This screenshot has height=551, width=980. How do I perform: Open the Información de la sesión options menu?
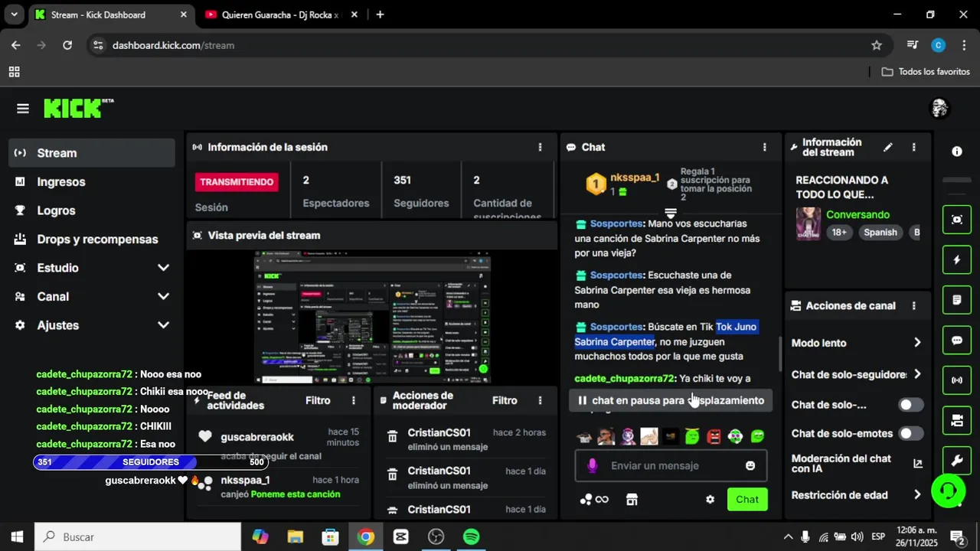tap(540, 147)
